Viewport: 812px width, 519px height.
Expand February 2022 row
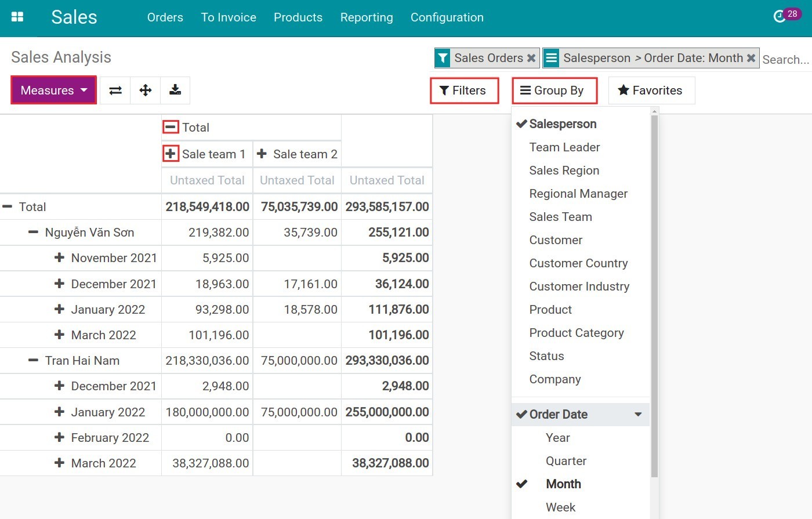point(59,437)
